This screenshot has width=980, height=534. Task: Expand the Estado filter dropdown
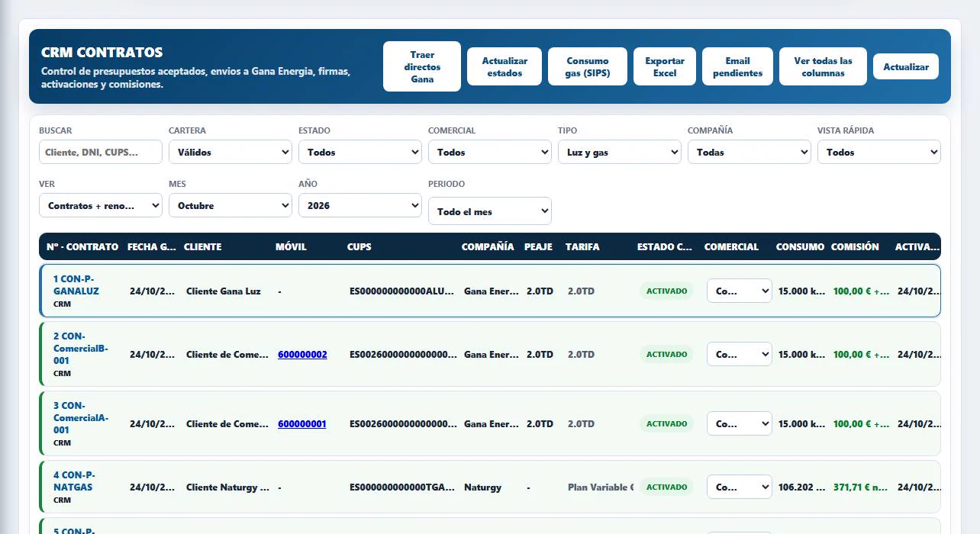(x=360, y=152)
